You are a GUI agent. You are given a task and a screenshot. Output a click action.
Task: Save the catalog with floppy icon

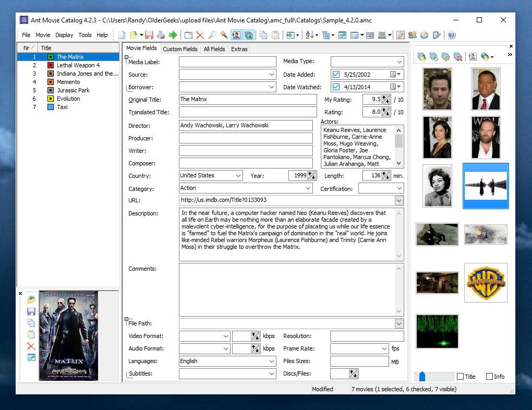pyautogui.click(x=149, y=35)
